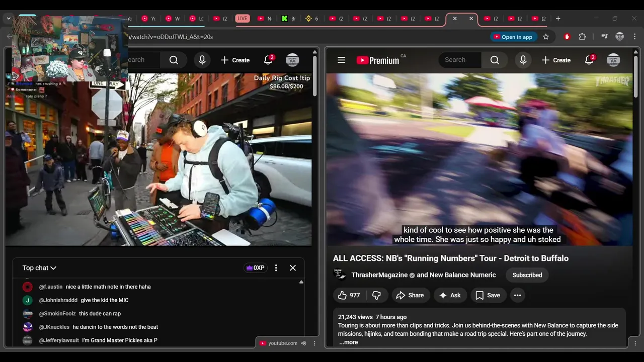The height and width of the screenshot is (362, 644).
Task: Open the Chrome extensions puzzle icon
Action: 583,37
